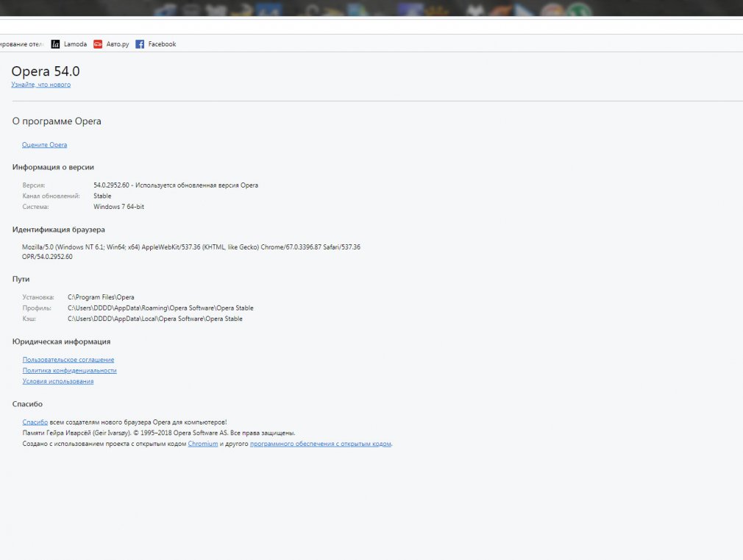
Task: Click version value '54.0.2952.60 - Используется обновленная версия Opera'
Action: pos(176,185)
